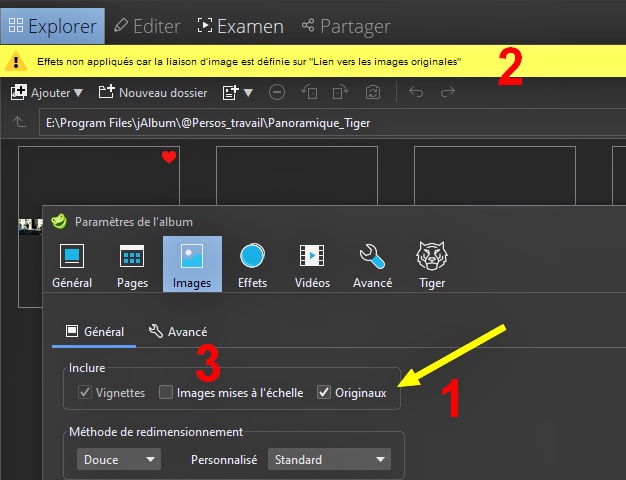Click the jAlbum frog icon in dialog title

click(59, 221)
